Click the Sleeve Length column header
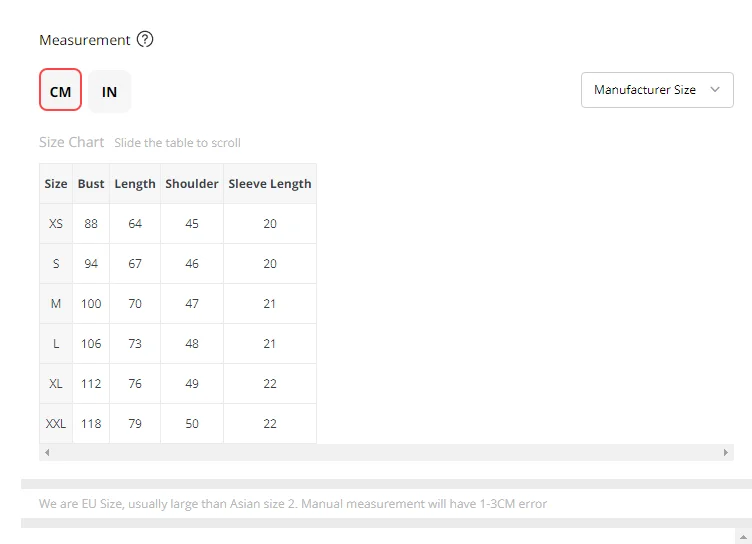The height and width of the screenshot is (544, 752). [x=270, y=184]
